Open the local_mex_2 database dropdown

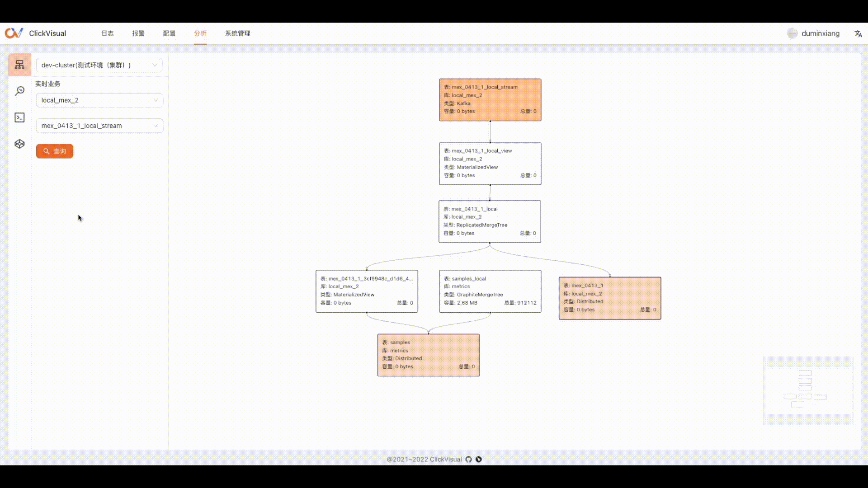pos(99,100)
